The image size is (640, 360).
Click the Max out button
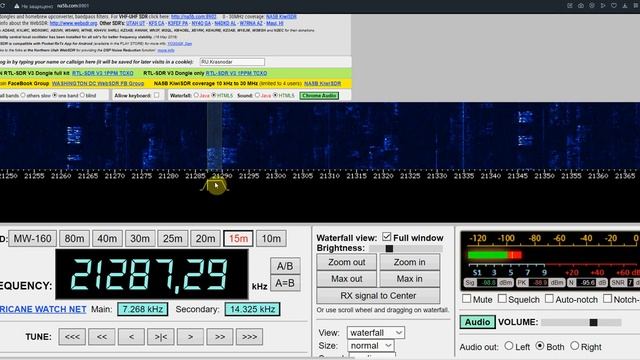click(347, 279)
